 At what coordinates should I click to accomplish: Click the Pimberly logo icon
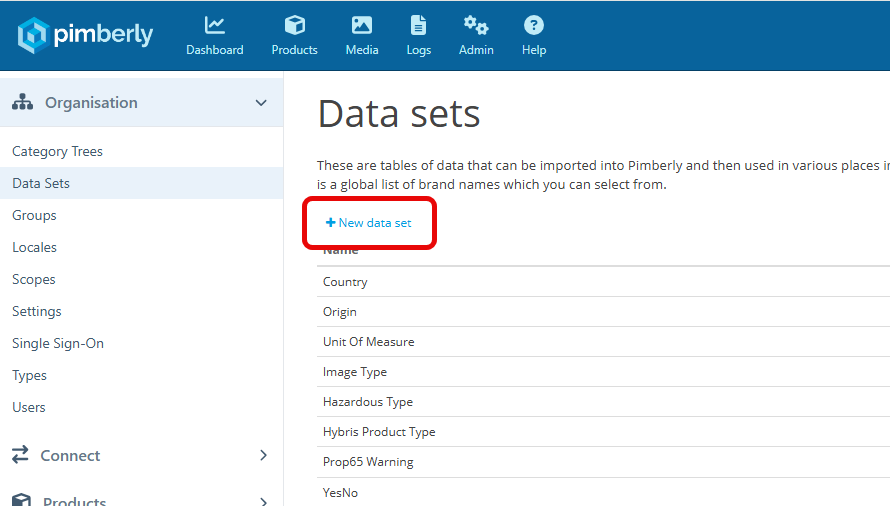tap(33, 35)
